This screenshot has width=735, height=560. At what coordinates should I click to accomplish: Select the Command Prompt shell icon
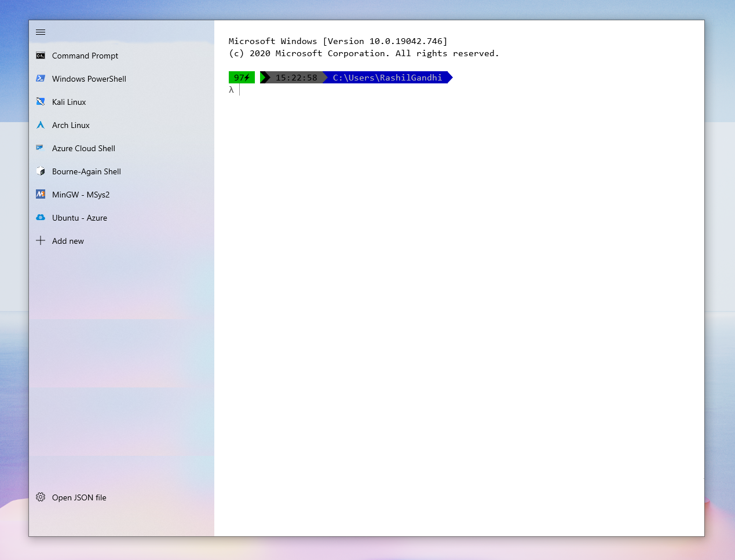(41, 55)
